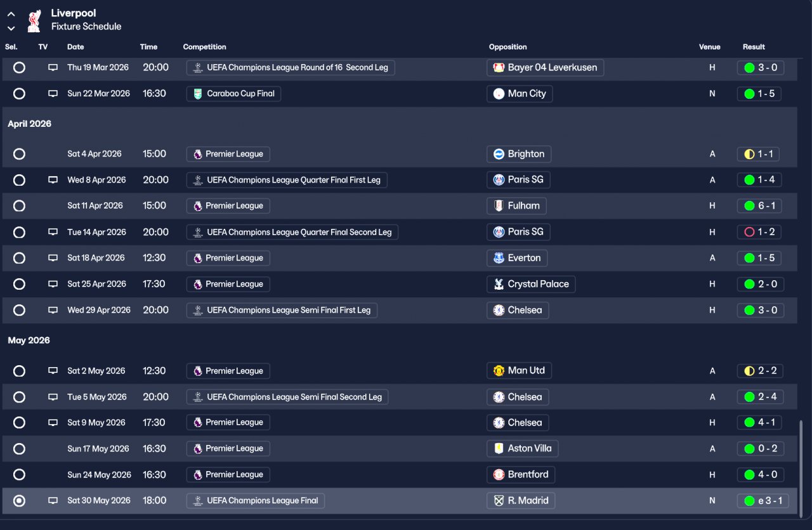Click the Champions League logo on the Final row

(x=198, y=501)
